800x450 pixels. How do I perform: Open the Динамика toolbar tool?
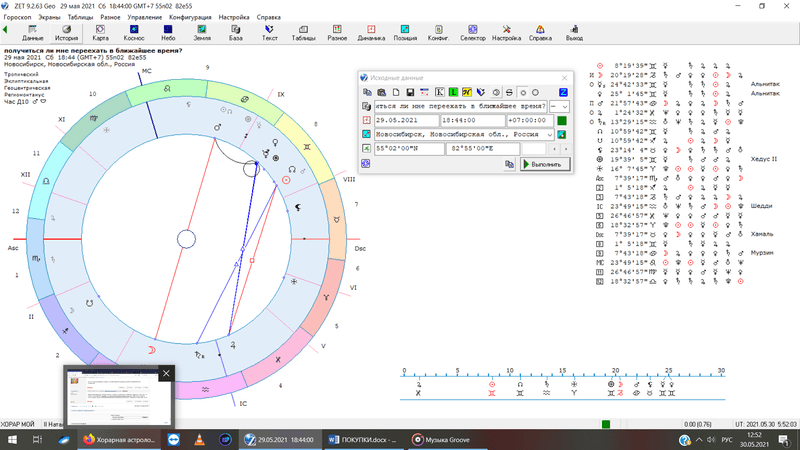tap(370, 32)
